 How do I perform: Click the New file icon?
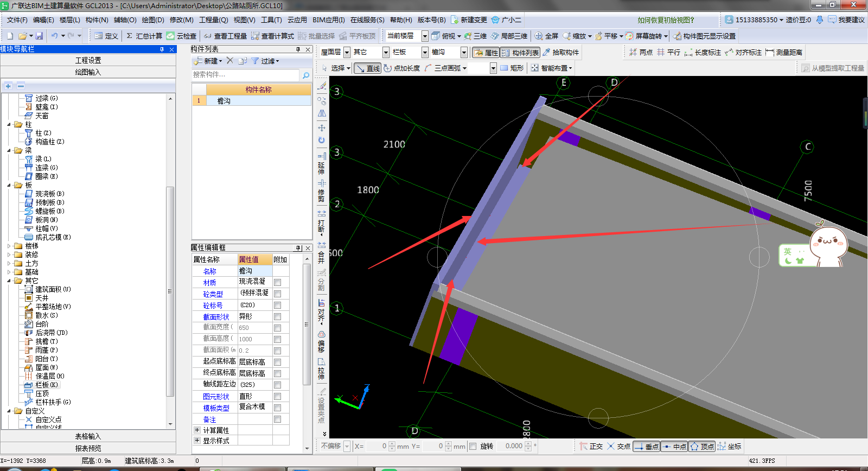click(10, 36)
